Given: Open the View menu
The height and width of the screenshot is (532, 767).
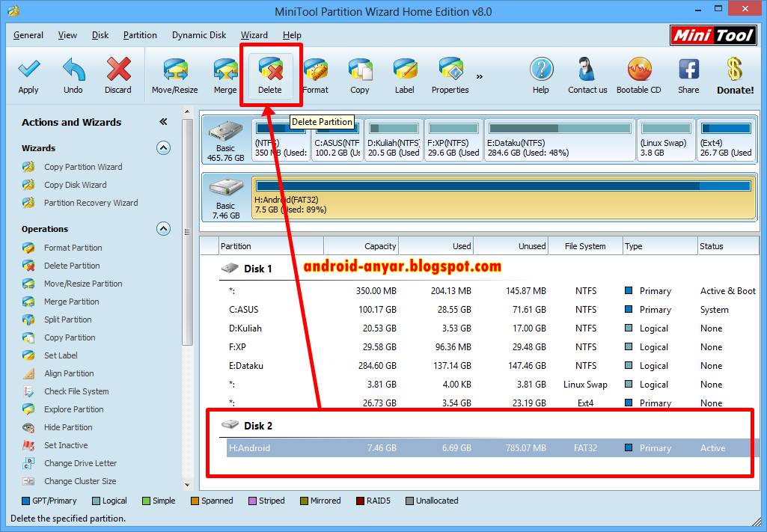Looking at the screenshot, I should [67, 35].
